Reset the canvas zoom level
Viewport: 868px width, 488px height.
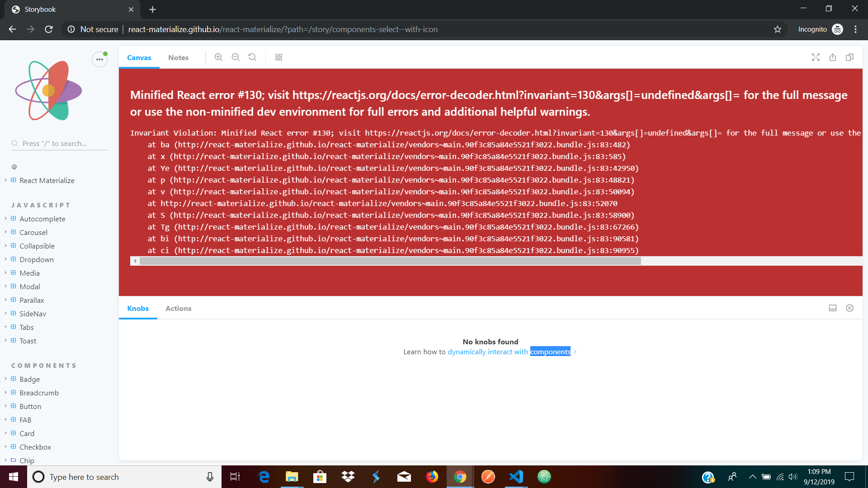252,57
